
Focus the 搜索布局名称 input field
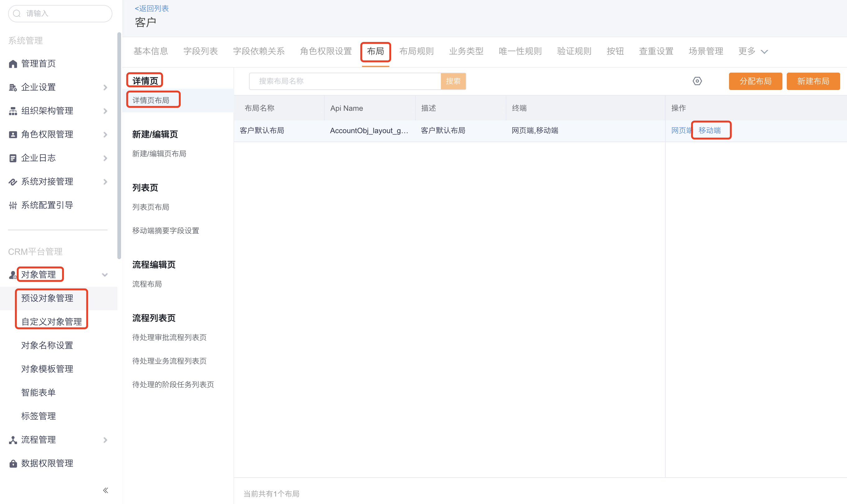point(345,81)
